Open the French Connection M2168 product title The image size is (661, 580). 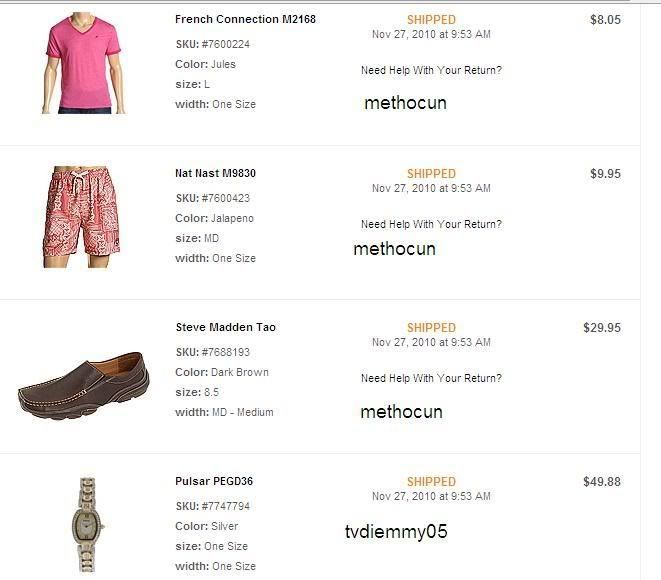coord(245,19)
